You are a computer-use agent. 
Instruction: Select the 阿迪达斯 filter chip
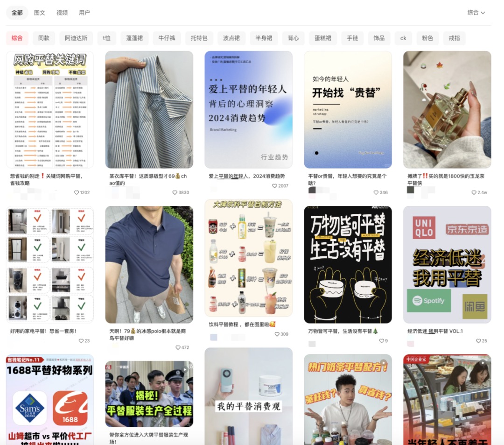click(76, 38)
